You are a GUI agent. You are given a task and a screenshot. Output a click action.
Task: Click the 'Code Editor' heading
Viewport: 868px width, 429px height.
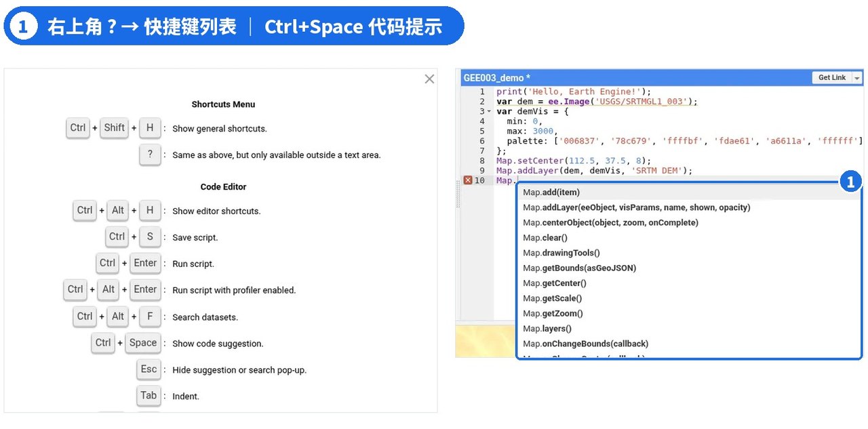pyautogui.click(x=223, y=187)
